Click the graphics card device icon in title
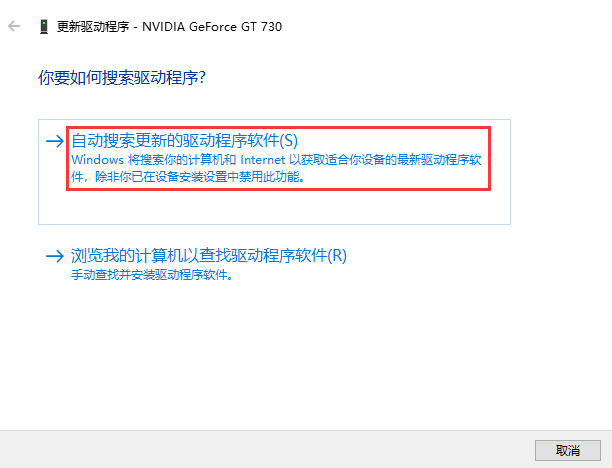This screenshot has width=612, height=468. [44, 27]
